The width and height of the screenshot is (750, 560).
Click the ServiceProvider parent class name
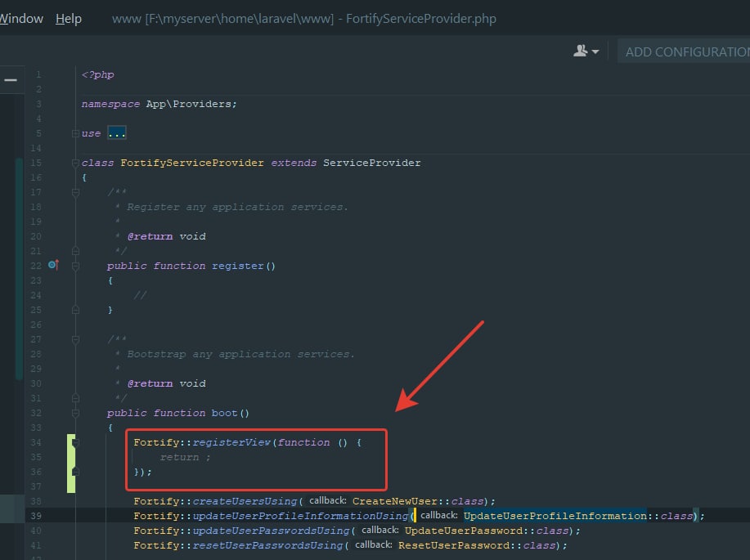click(371, 163)
